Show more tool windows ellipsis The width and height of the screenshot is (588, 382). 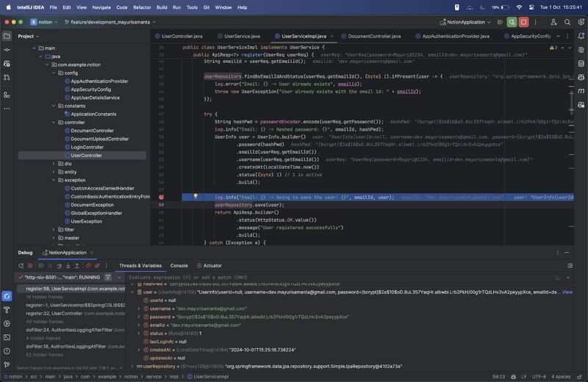click(7, 109)
